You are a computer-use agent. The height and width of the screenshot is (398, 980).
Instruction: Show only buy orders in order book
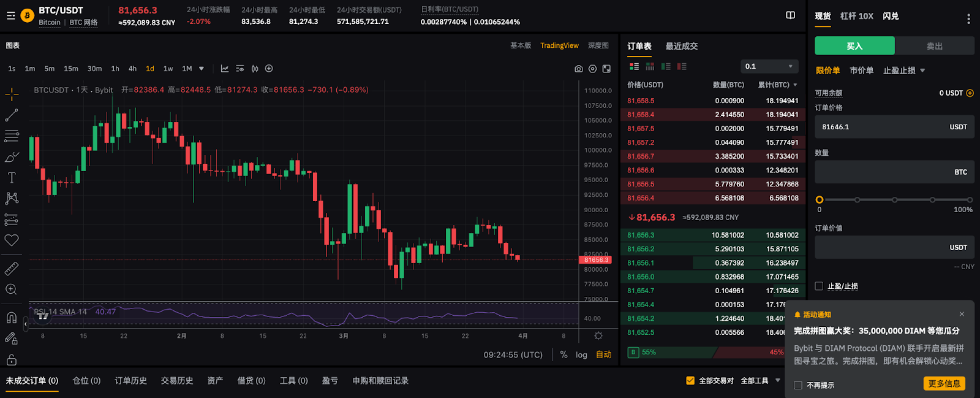(666, 66)
